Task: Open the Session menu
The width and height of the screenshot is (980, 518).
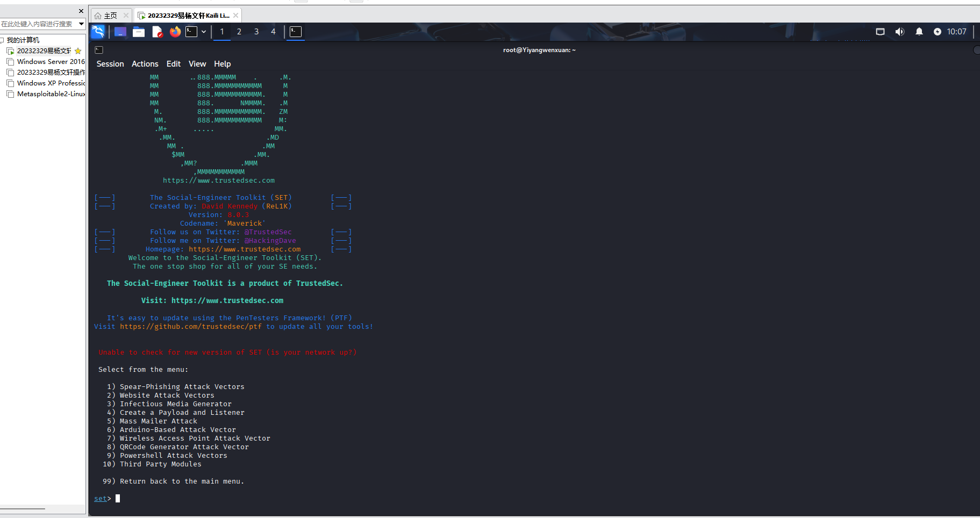Action: (110, 64)
